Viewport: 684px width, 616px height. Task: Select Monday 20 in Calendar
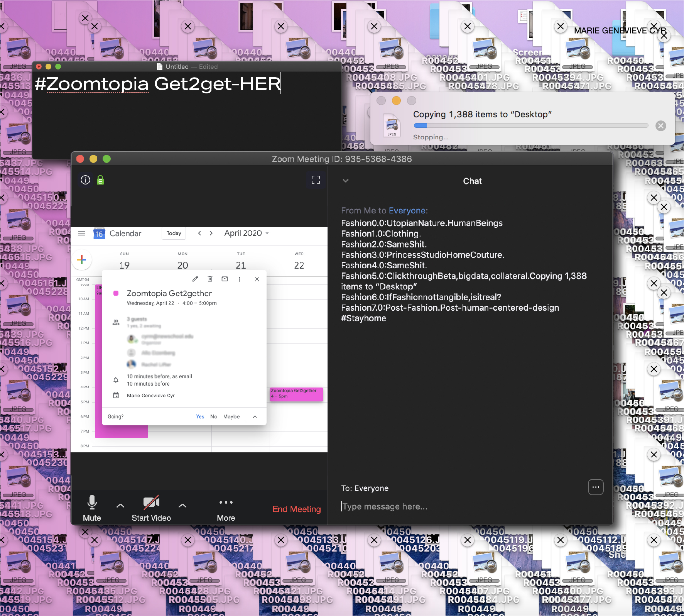coord(182,265)
